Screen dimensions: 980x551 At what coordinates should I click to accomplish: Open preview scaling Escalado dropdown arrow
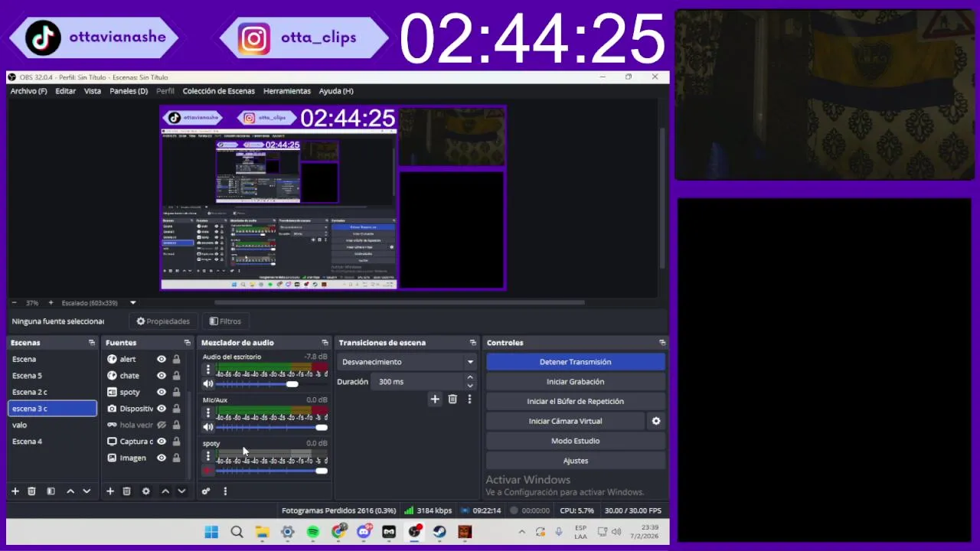point(132,302)
